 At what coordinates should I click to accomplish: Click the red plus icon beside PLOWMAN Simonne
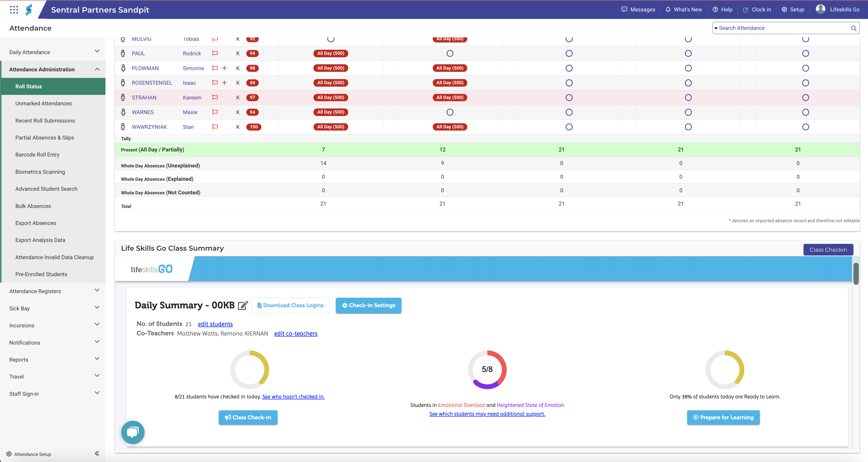click(225, 68)
